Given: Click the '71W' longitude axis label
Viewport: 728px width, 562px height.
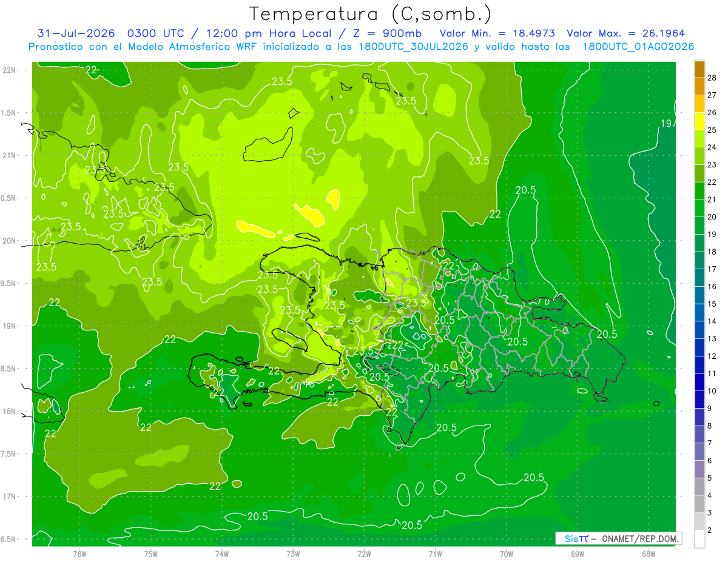Looking at the screenshot, I should click(x=435, y=554).
